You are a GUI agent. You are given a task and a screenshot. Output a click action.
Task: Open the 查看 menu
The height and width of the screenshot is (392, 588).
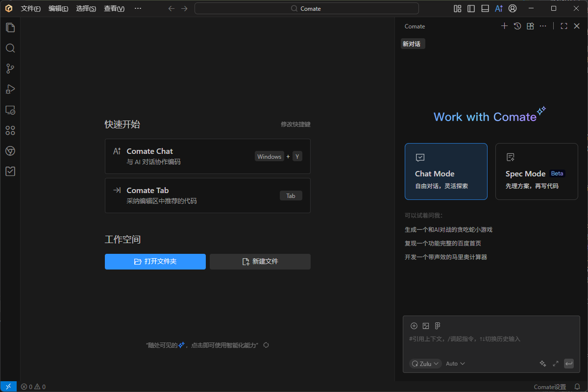point(114,8)
